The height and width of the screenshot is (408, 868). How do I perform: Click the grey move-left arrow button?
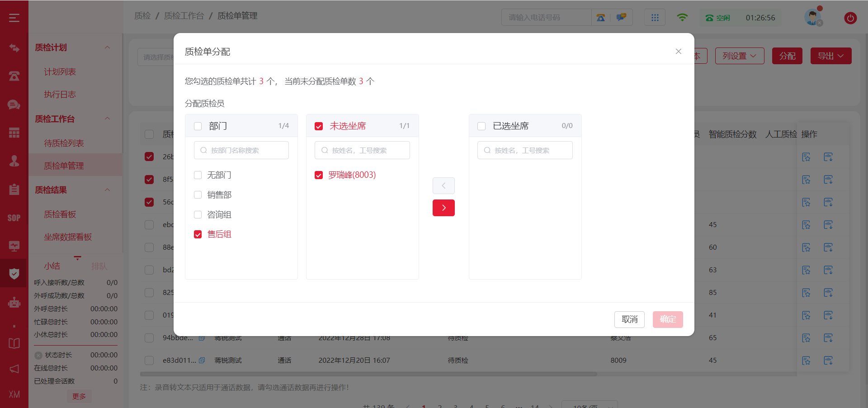pyautogui.click(x=443, y=185)
